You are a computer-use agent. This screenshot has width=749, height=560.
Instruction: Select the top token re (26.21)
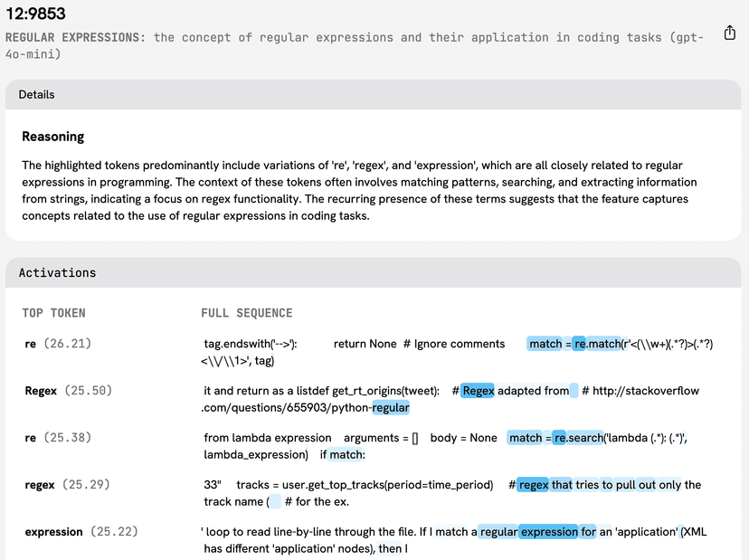coord(58,344)
